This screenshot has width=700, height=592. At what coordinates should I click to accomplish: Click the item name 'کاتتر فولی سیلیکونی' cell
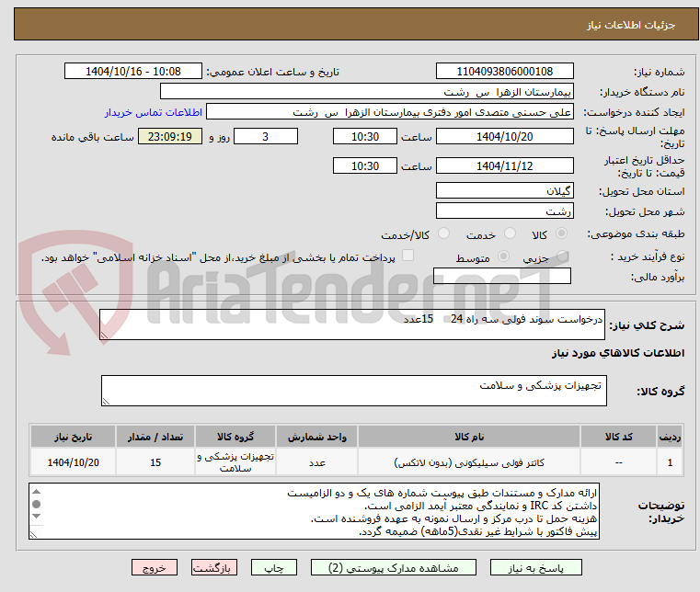[469, 462]
